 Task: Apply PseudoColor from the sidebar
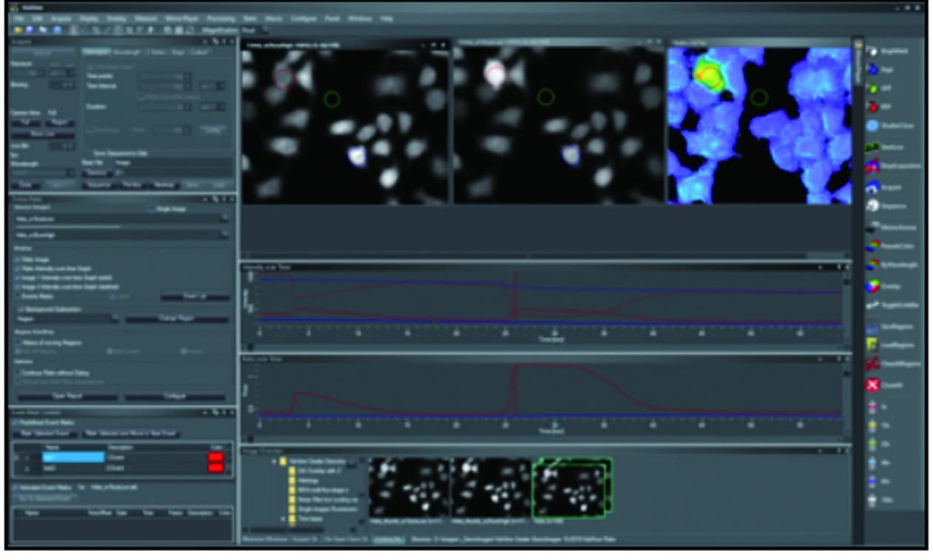[x=873, y=245]
